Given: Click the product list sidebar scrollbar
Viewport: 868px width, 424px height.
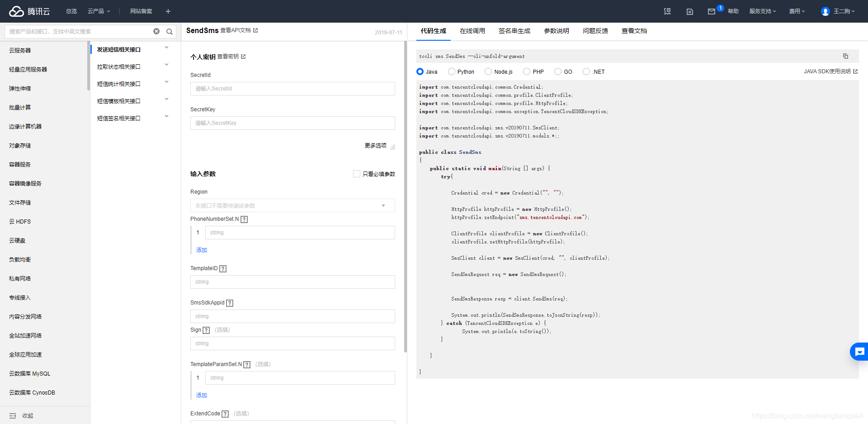Looking at the screenshot, I should click(89, 66).
